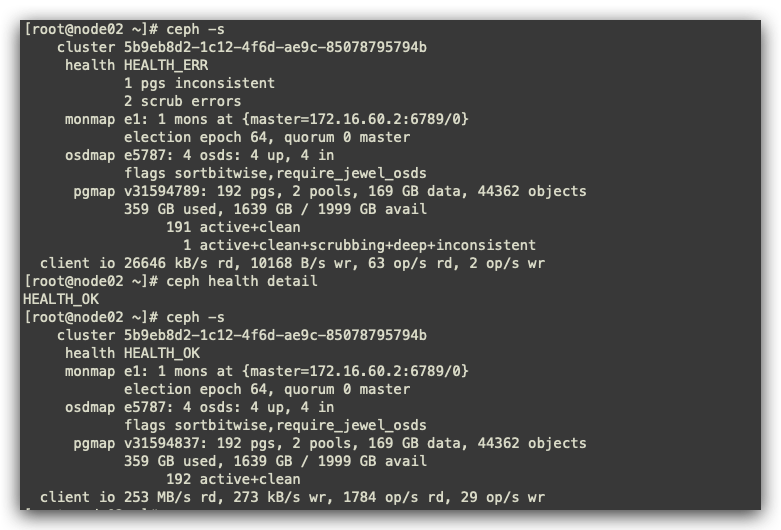Screen dimensions: 781x530
Task: Click the 'ceph health detail' command
Action: [242, 281]
